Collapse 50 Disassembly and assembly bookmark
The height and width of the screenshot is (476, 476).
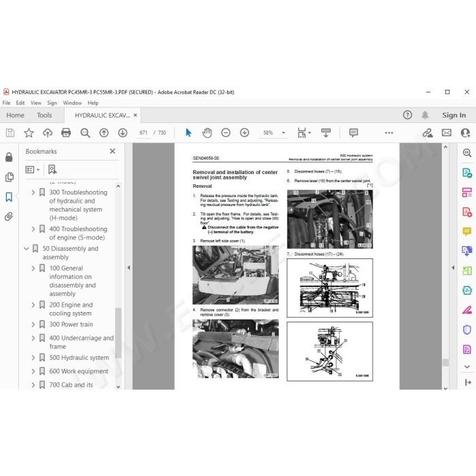[27, 249]
